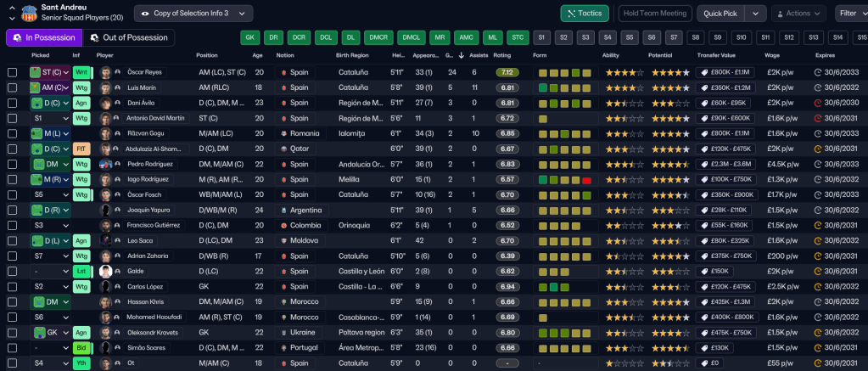The width and height of the screenshot is (868, 371).
Task: Click the sort arrow next to Goals column
Action: pyautogui.click(x=460, y=55)
